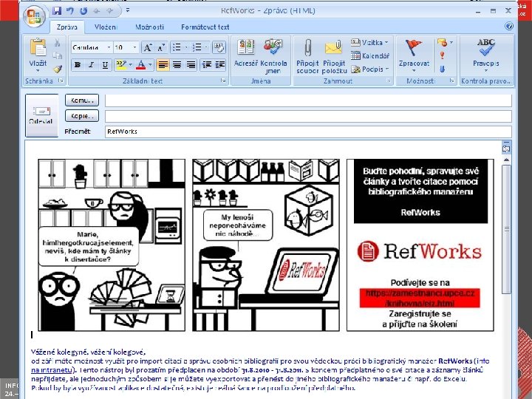Click the Komu recipients button

click(x=82, y=100)
